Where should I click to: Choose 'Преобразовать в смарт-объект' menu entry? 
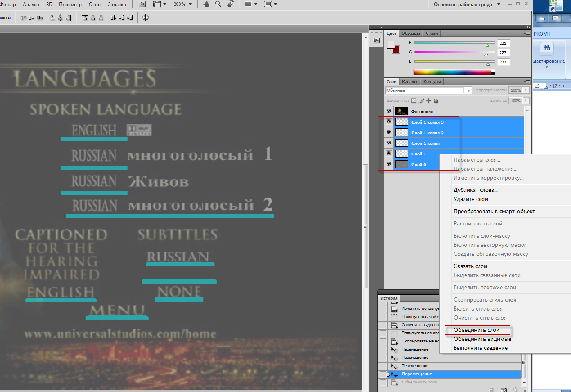pyautogui.click(x=494, y=211)
